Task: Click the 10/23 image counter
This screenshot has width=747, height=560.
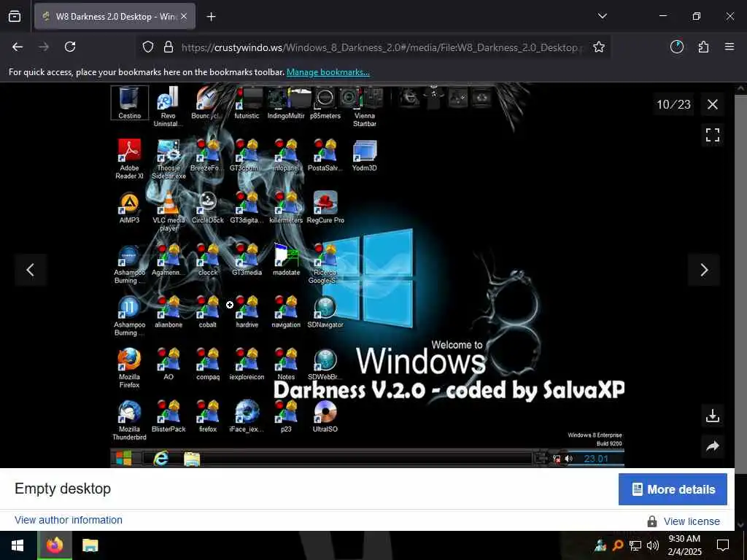Action: point(673,105)
